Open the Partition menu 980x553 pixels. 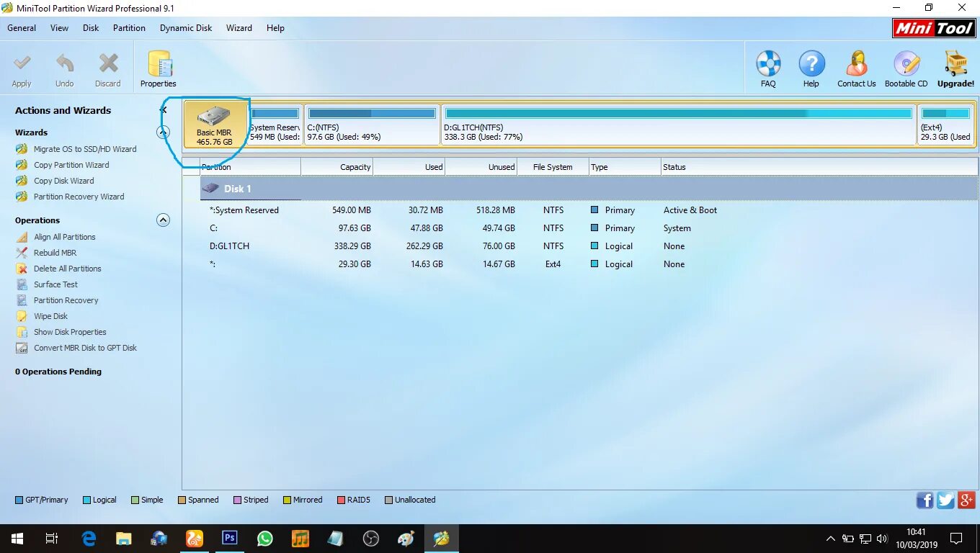click(x=129, y=28)
